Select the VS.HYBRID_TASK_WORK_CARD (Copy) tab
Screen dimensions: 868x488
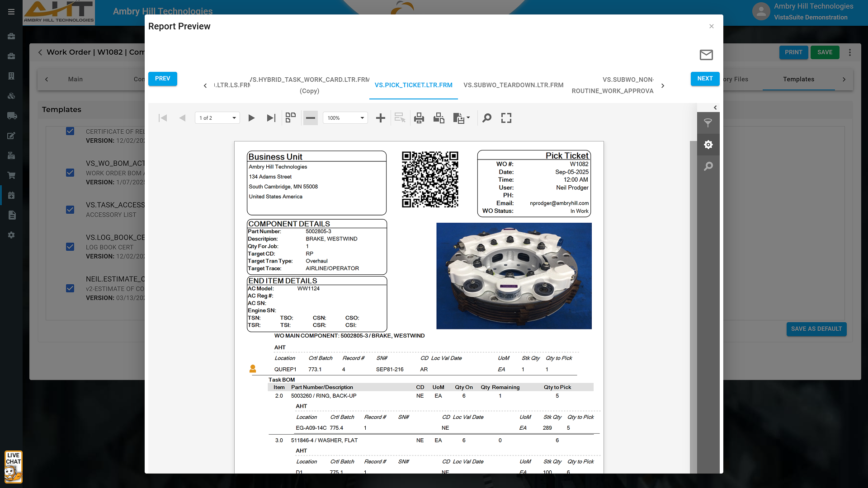(x=310, y=85)
